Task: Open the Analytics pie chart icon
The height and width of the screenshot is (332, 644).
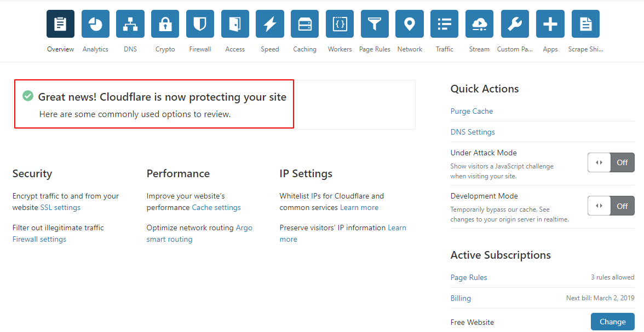Action: tap(95, 24)
